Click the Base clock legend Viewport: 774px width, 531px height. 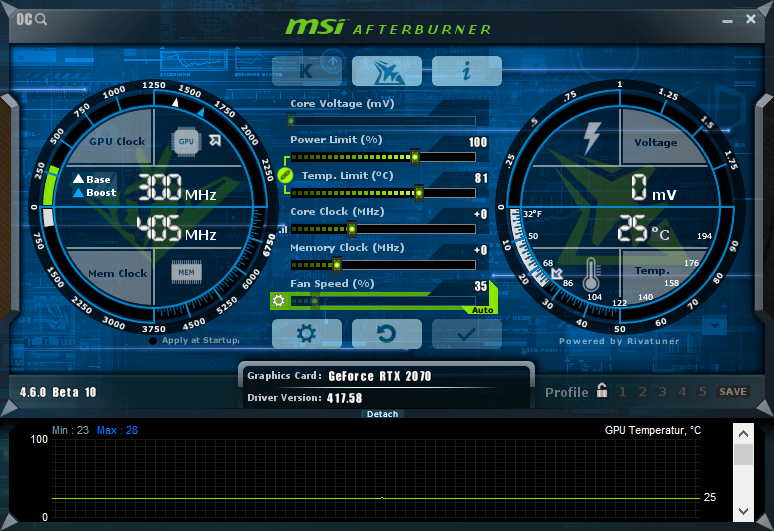point(92,180)
